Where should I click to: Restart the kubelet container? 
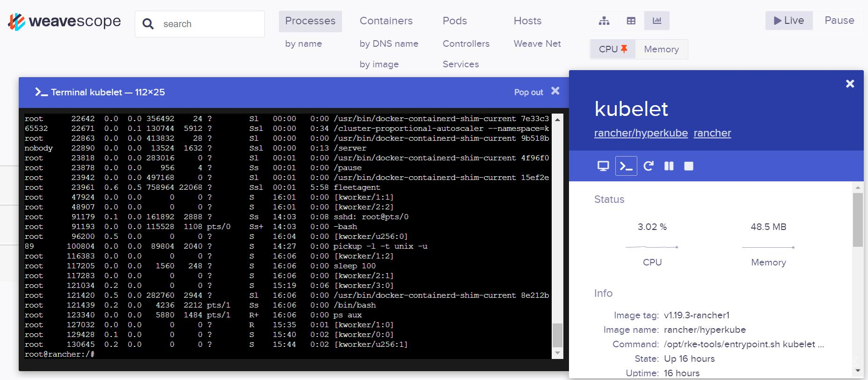(x=648, y=166)
